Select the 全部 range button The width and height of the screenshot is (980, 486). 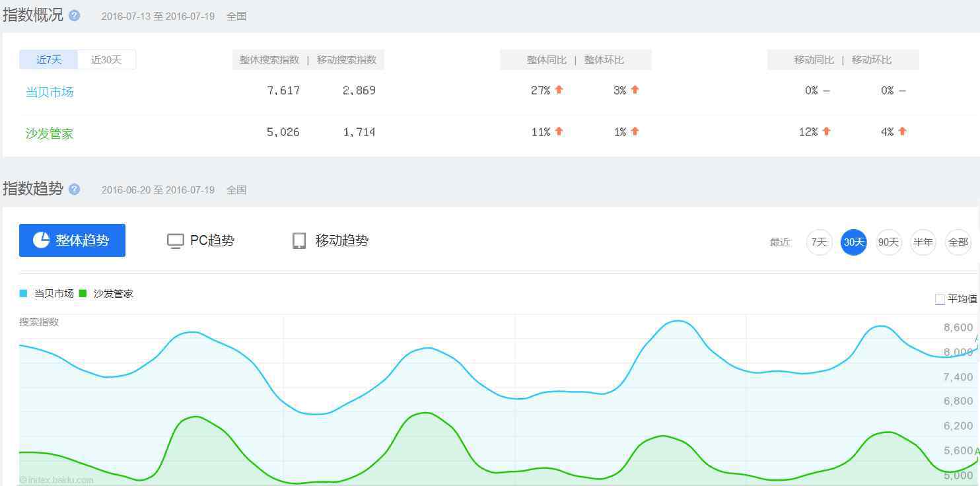(x=958, y=242)
